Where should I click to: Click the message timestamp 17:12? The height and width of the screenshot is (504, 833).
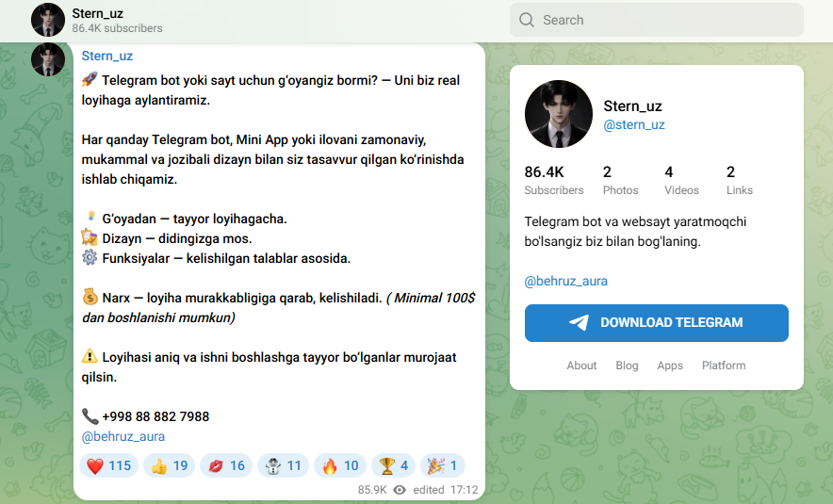(x=464, y=490)
